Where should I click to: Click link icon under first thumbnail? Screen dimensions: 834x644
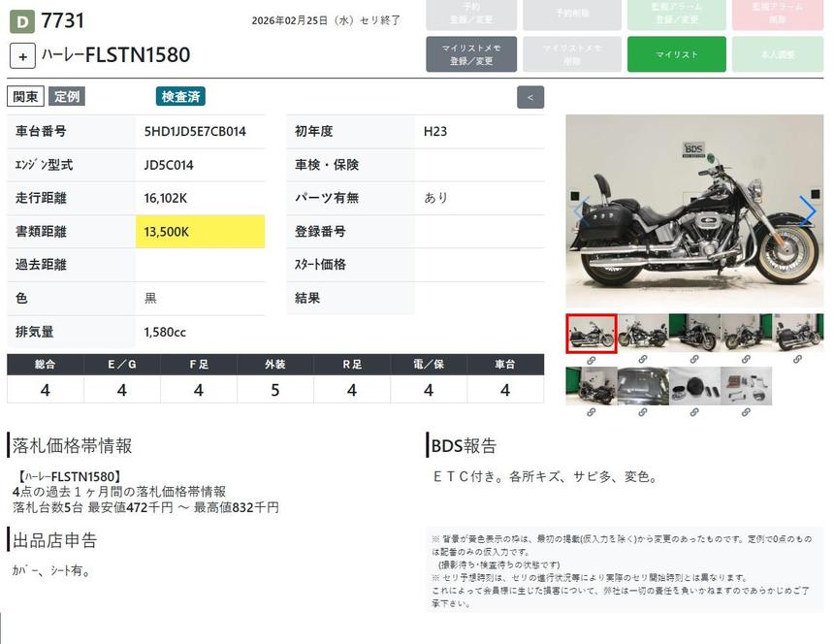591,360
